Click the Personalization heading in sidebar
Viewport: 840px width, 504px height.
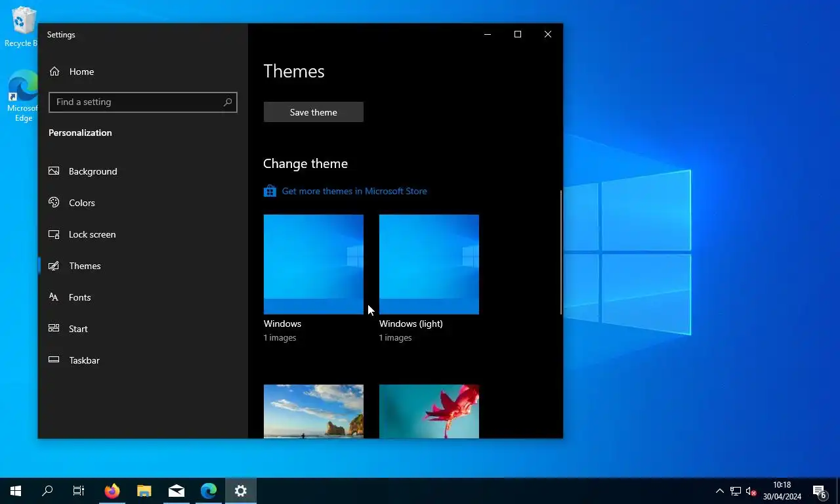click(x=80, y=133)
